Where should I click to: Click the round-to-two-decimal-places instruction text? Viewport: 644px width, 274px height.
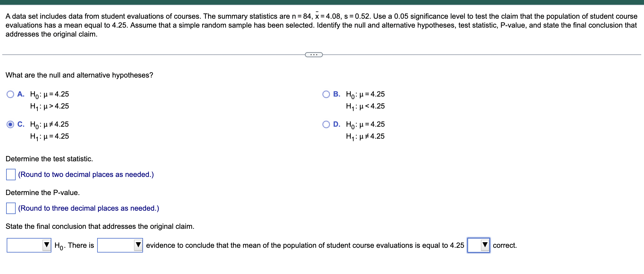[85, 174]
